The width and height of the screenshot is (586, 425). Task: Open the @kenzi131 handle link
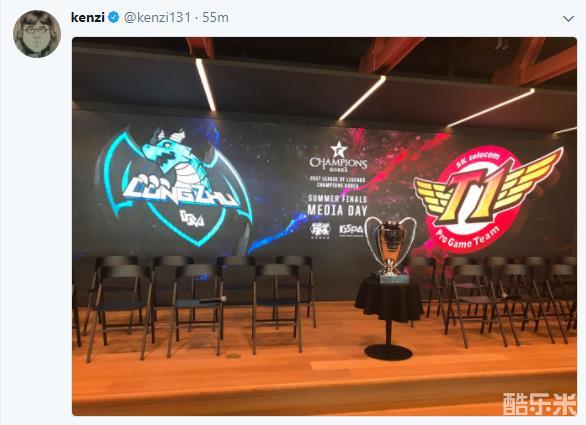157,17
